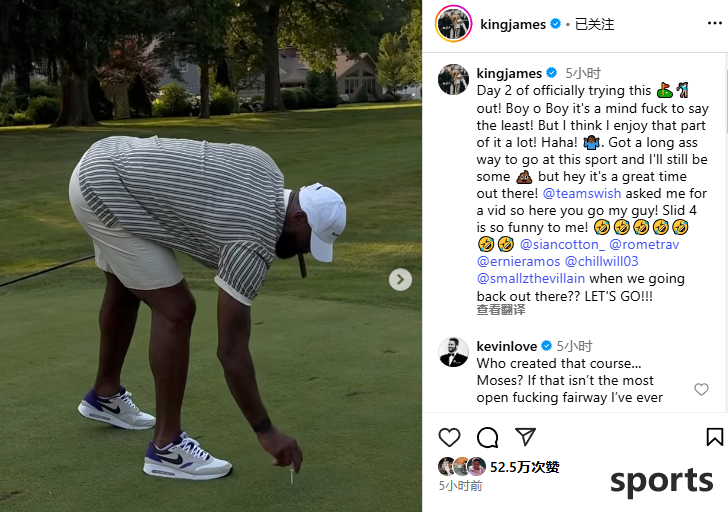The height and width of the screenshot is (512, 728).
Task: Go to the next slide arrow
Action: [400, 279]
